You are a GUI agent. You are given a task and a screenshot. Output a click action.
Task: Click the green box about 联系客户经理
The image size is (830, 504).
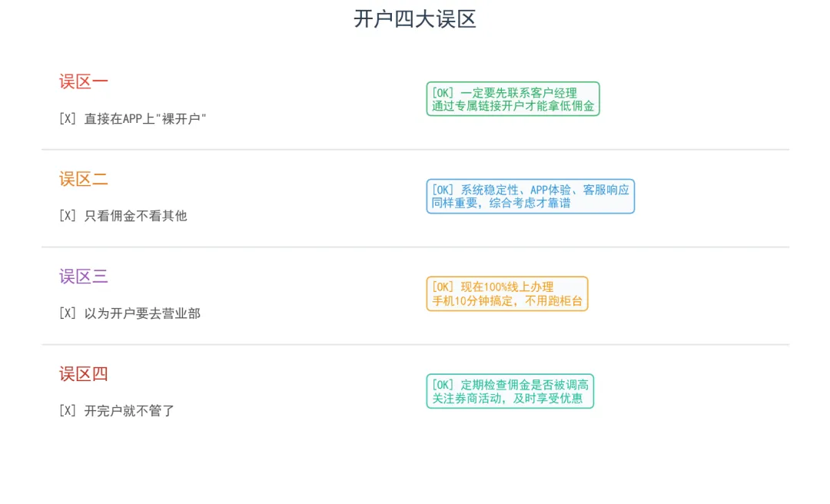coord(513,99)
